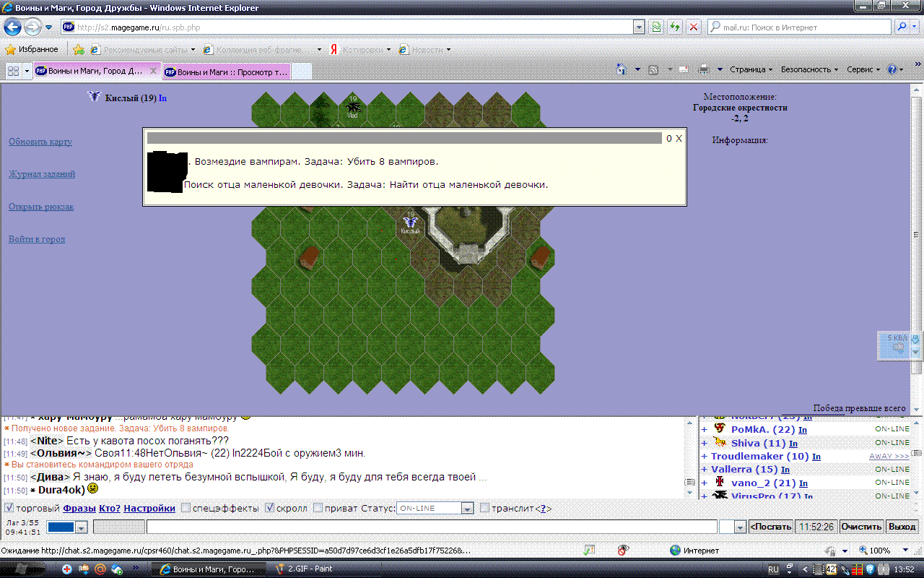Click the city gate on the map

pyautogui.click(x=469, y=253)
